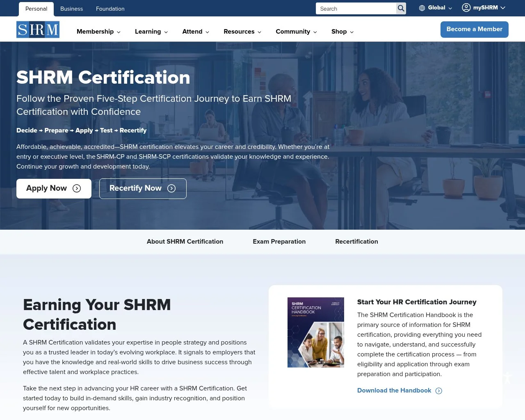525x420 pixels.
Task: Go to Exam Preparation section
Action: (x=279, y=242)
